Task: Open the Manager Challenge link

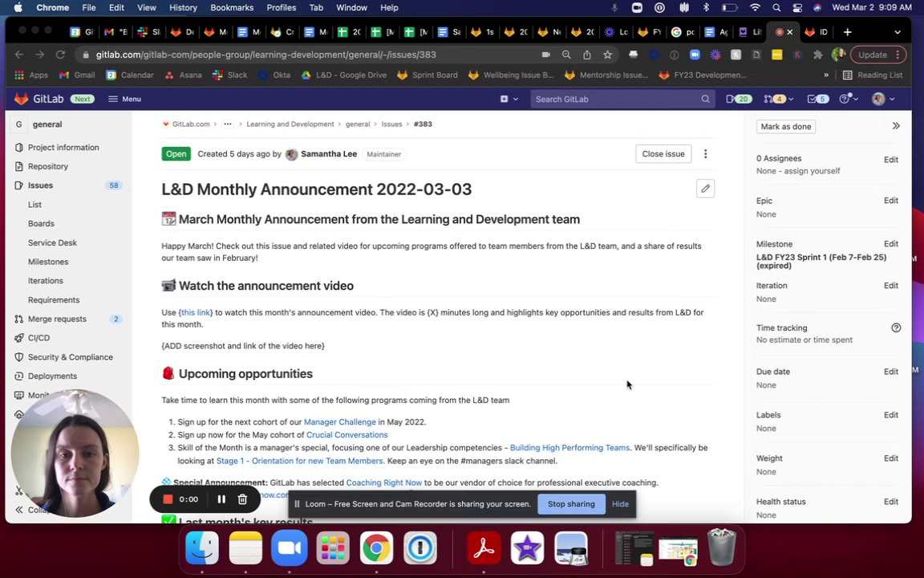Action: (339, 422)
